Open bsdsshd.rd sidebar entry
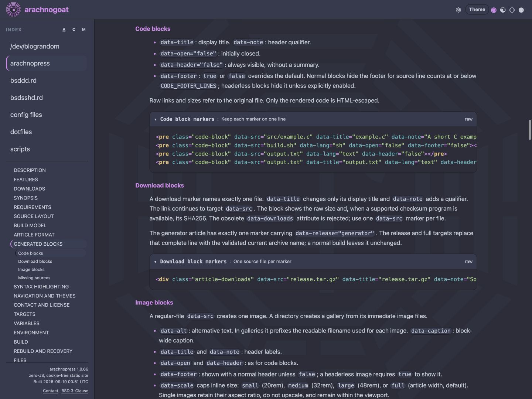The image size is (532, 399). [47, 98]
